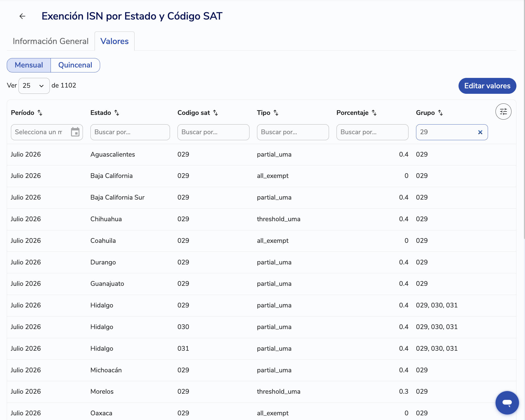The width and height of the screenshot is (525, 420).
Task: Clear the Grupo filter value 29
Action: [480, 132]
